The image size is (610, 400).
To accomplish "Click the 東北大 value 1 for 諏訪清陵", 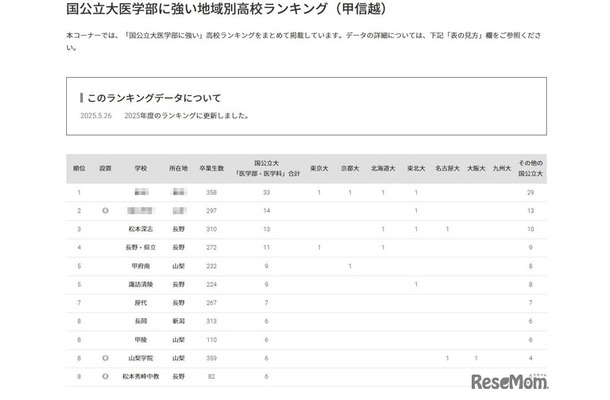I will (416, 284).
